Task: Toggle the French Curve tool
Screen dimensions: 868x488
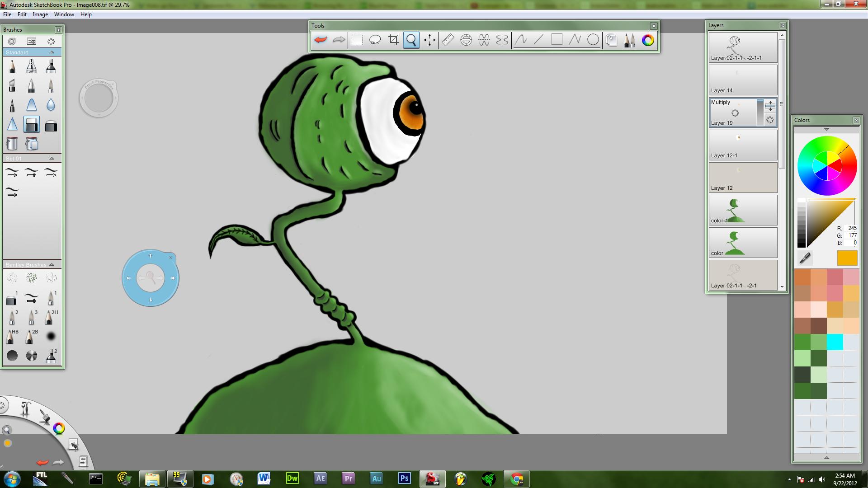Action: [x=484, y=40]
